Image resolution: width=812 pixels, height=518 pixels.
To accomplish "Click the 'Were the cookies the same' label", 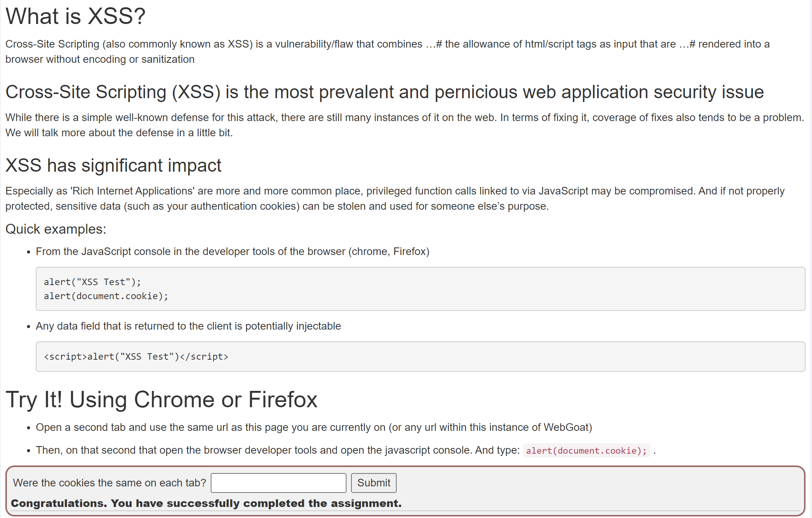I will [109, 483].
